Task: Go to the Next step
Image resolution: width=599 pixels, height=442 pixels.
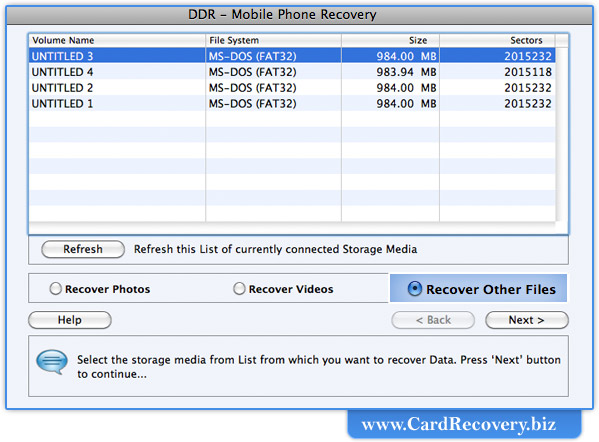Action: click(x=526, y=320)
